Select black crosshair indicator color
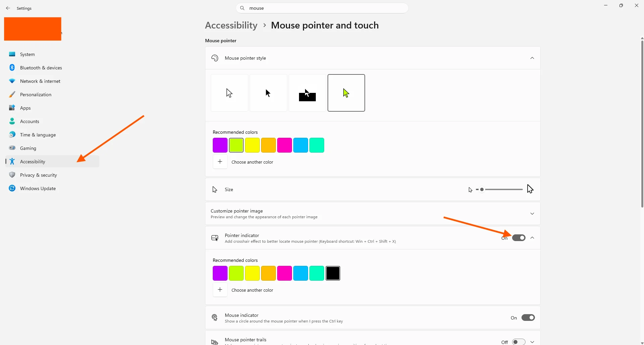644x345 pixels. click(x=333, y=273)
